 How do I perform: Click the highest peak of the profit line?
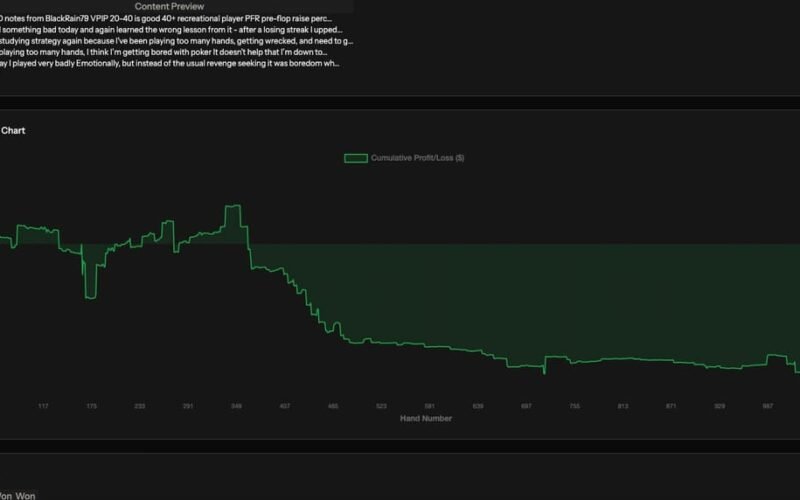coord(233,206)
